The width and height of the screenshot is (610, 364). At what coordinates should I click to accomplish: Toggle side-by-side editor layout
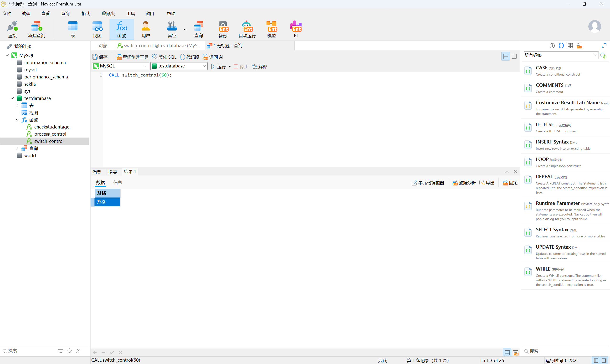coord(514,56)
